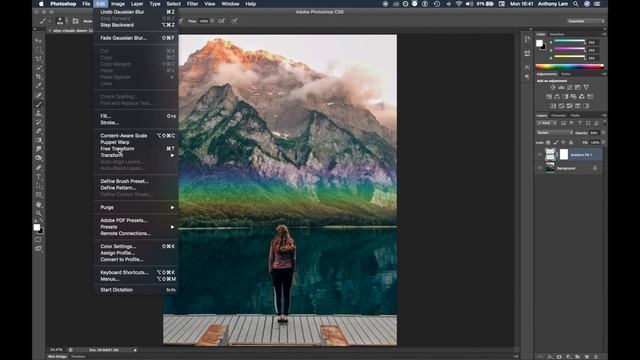Add an Invert adjustment

553,106
